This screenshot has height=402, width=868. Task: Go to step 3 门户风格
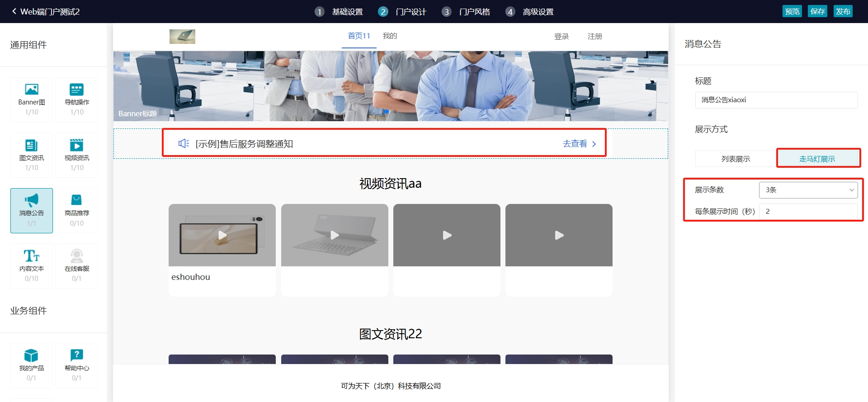coord(466,12)
